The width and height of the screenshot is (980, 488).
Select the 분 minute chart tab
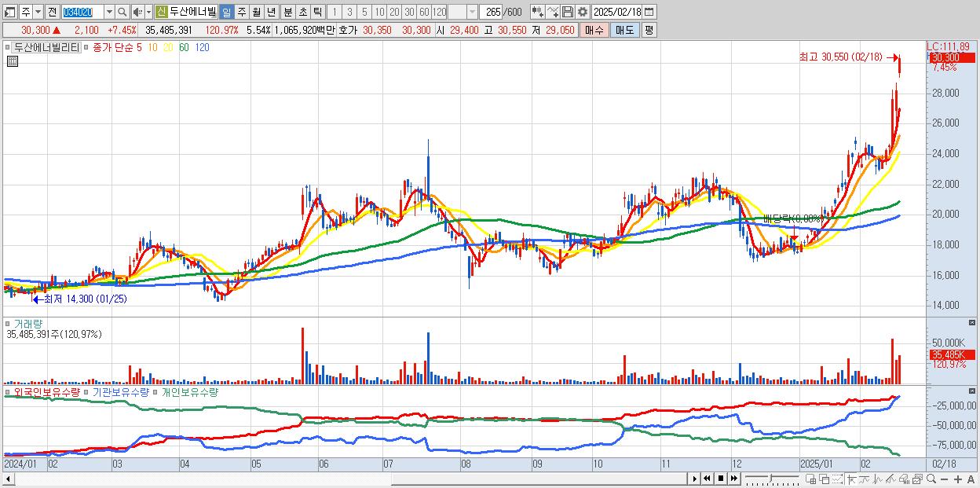(x=287, y=12)
